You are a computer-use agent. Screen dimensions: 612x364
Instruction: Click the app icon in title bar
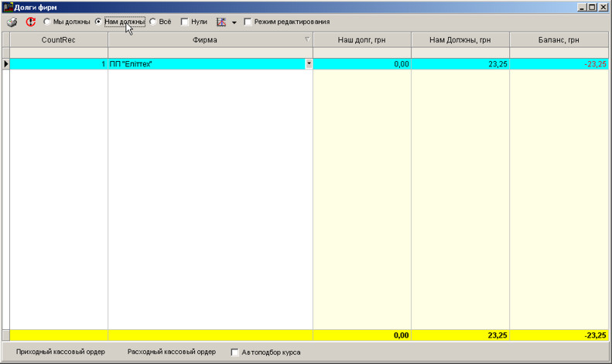click(8, 7)
